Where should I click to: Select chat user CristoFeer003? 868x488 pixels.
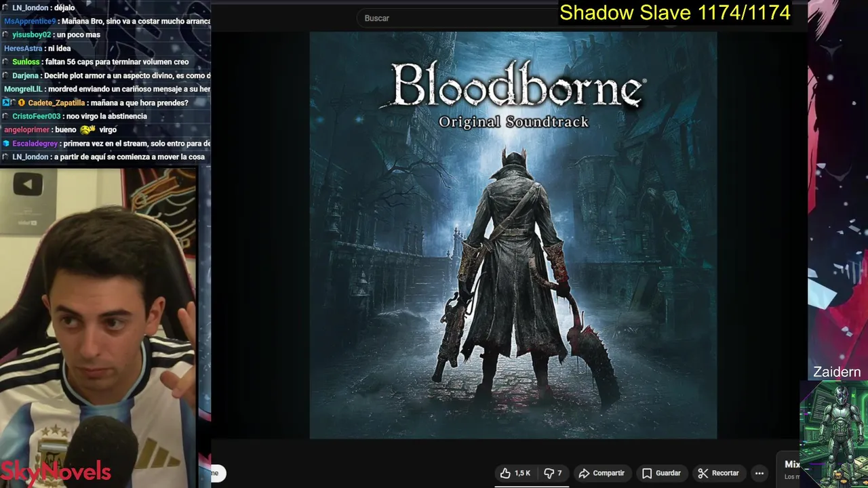tap(36, 116)
